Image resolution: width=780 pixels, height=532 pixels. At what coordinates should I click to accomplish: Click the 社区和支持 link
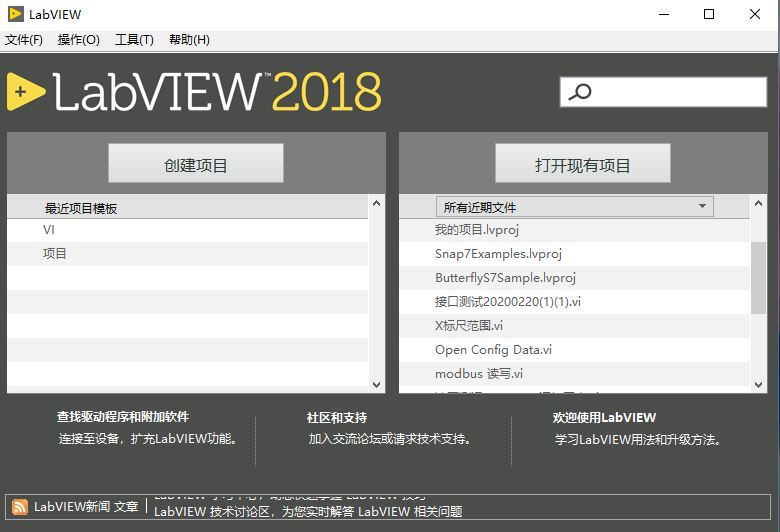[337, 418]
